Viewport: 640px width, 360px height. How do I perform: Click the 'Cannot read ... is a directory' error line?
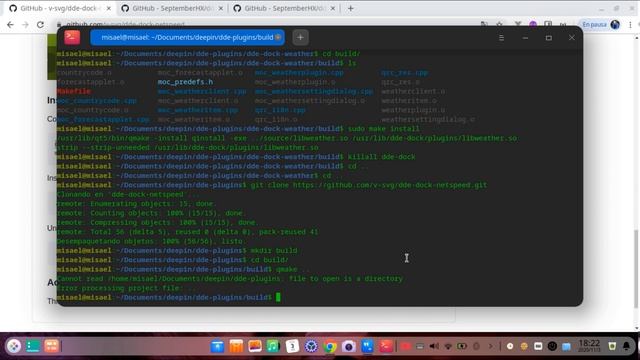(x=230, y=279)
